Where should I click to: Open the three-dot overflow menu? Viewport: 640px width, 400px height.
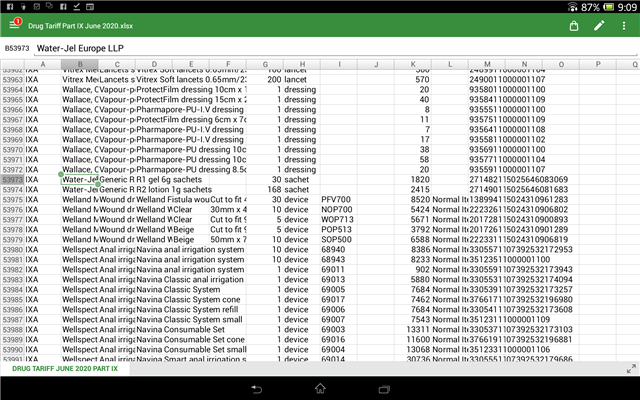tap(624, 26)
